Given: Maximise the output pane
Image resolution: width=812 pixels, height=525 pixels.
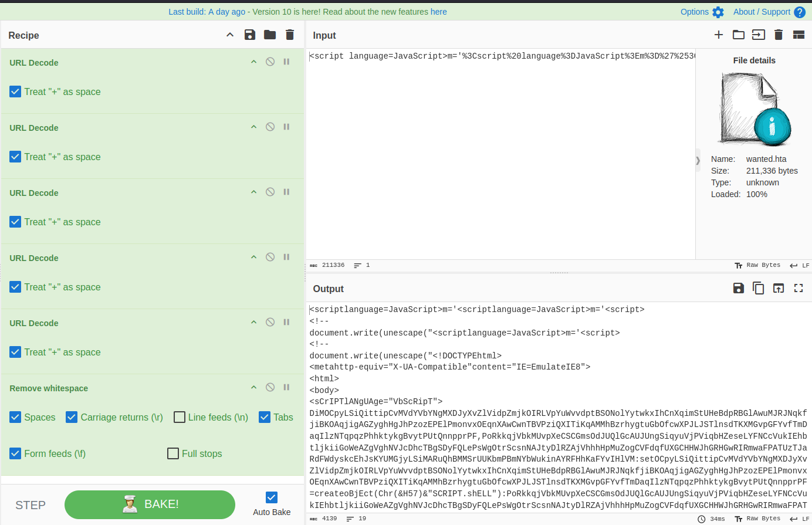Looking at the screenshot, I should point(799,288).
